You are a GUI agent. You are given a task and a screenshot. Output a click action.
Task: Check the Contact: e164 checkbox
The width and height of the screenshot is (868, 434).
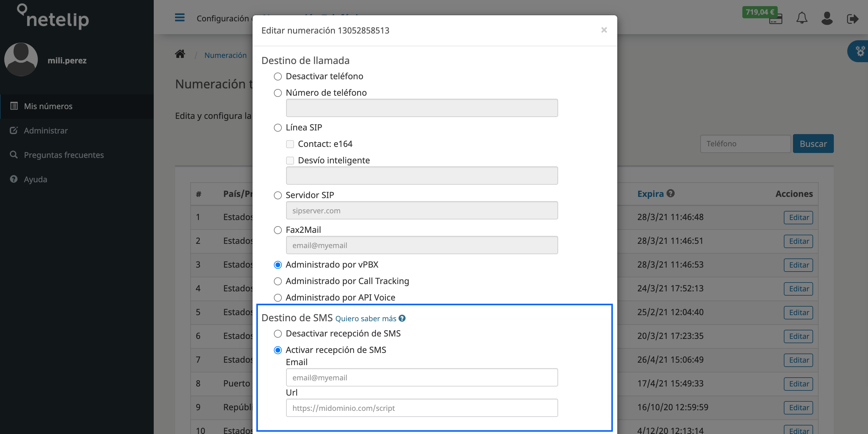pos(290,144)
